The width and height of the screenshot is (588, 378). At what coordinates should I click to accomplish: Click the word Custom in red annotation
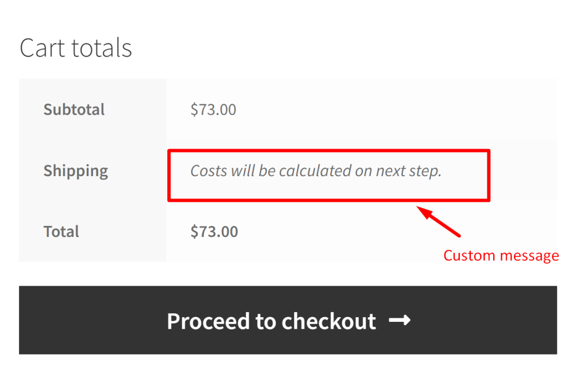pyautogui.click(x=468, y=255)
